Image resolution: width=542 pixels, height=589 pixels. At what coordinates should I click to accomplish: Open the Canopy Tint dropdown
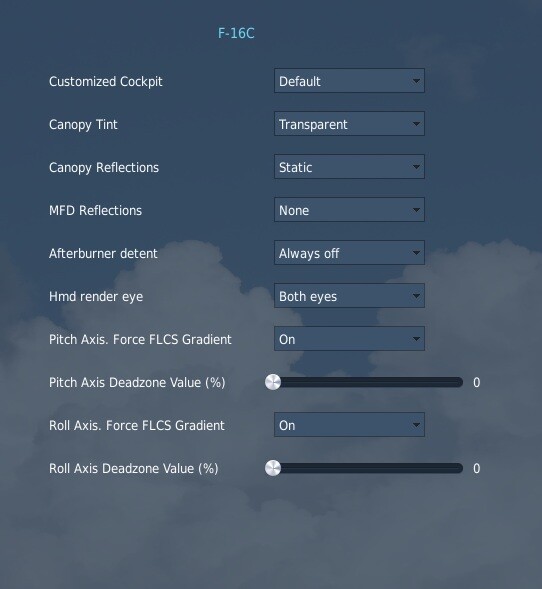point(349,124)
